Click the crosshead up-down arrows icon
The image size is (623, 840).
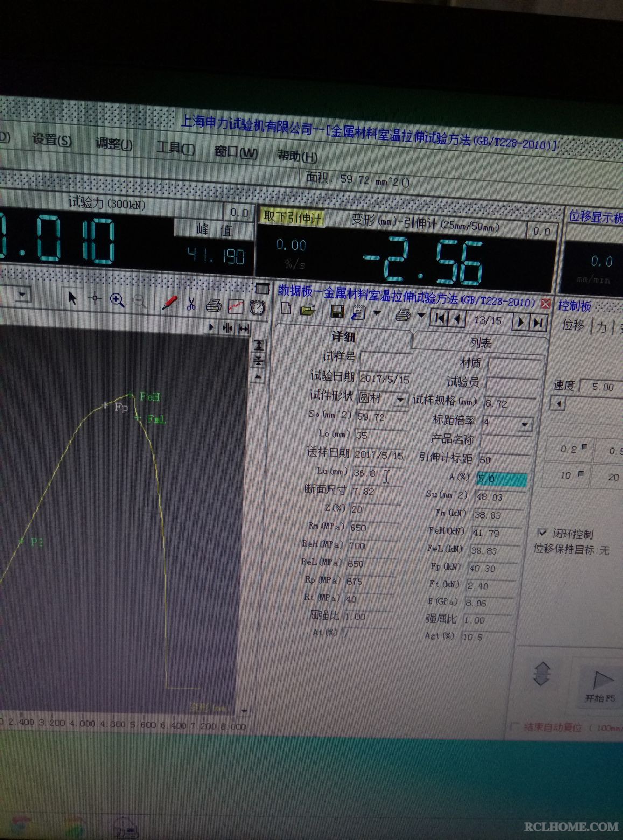(542, 674)
